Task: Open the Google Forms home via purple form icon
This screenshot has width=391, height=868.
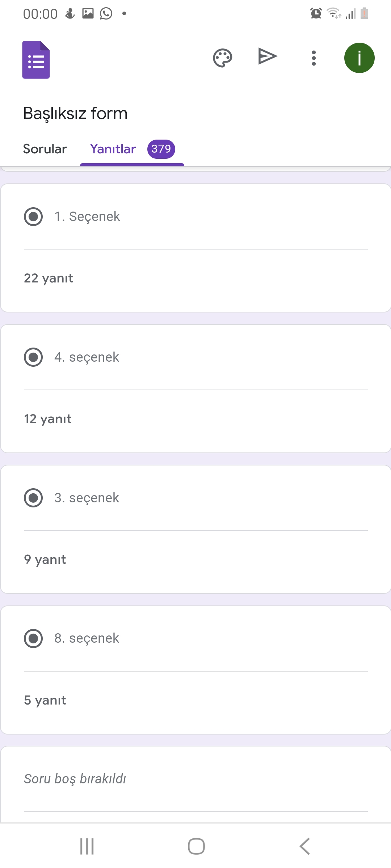Action: pos(36,60)
